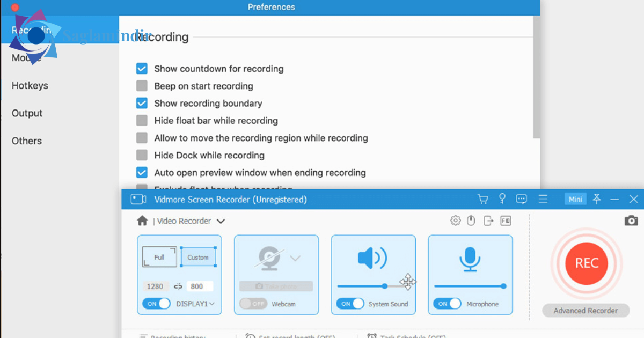Adjust the System Sound volume slider
Screen dimensions: 644x338
(371, 286)
